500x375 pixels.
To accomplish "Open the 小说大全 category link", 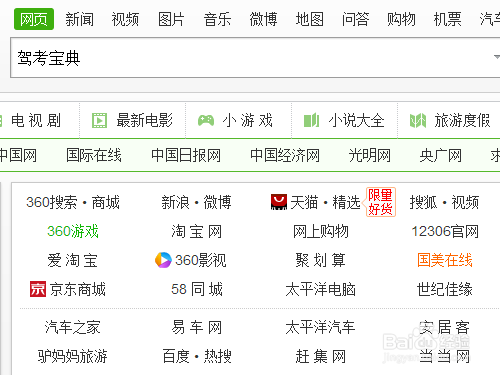I will [x=356, y=120].
